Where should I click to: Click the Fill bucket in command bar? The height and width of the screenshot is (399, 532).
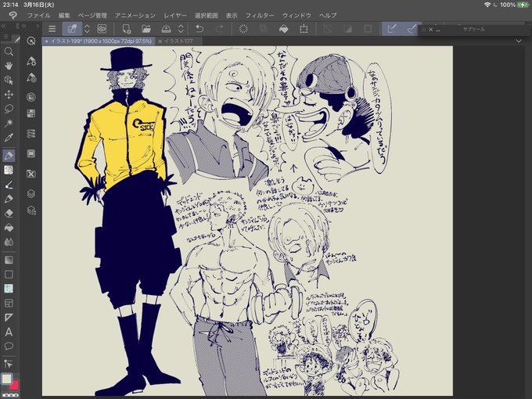[x=283, y=29]
